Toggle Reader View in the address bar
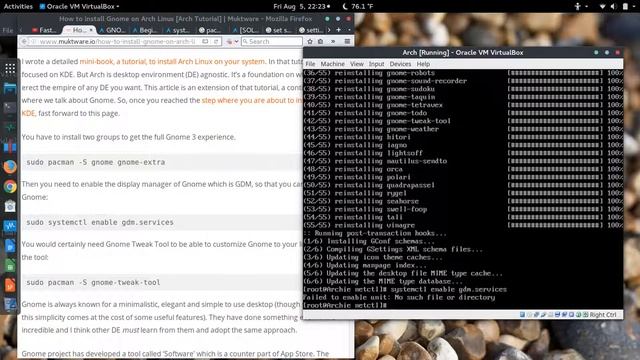This screenshot has width=640, height=360. coord(205,41)
